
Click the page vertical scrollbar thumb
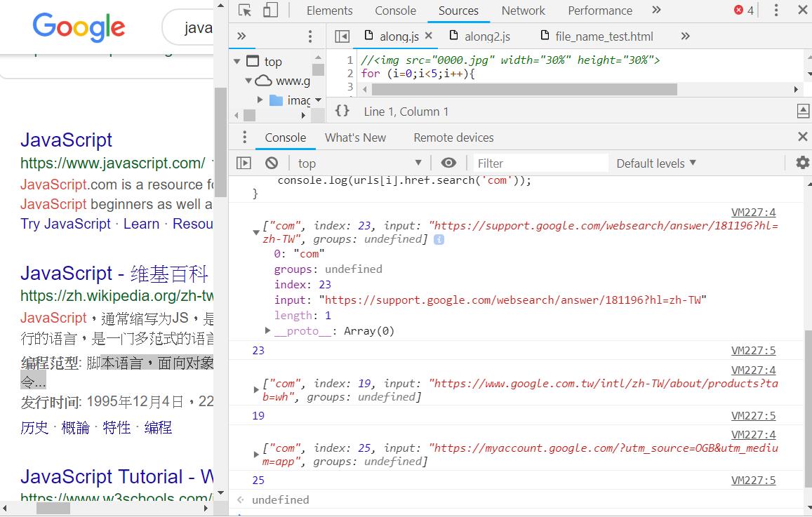(220, 142)
